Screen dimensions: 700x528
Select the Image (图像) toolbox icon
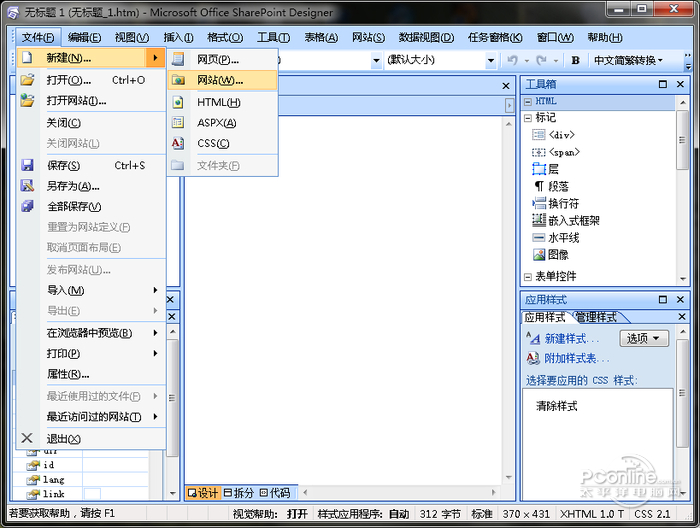click(539, 255)
